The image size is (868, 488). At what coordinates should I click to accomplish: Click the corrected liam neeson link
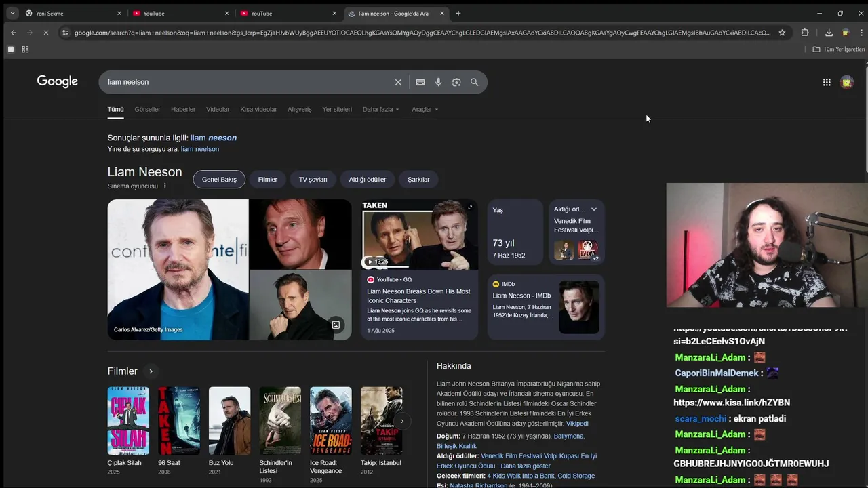tap(214, 138)
